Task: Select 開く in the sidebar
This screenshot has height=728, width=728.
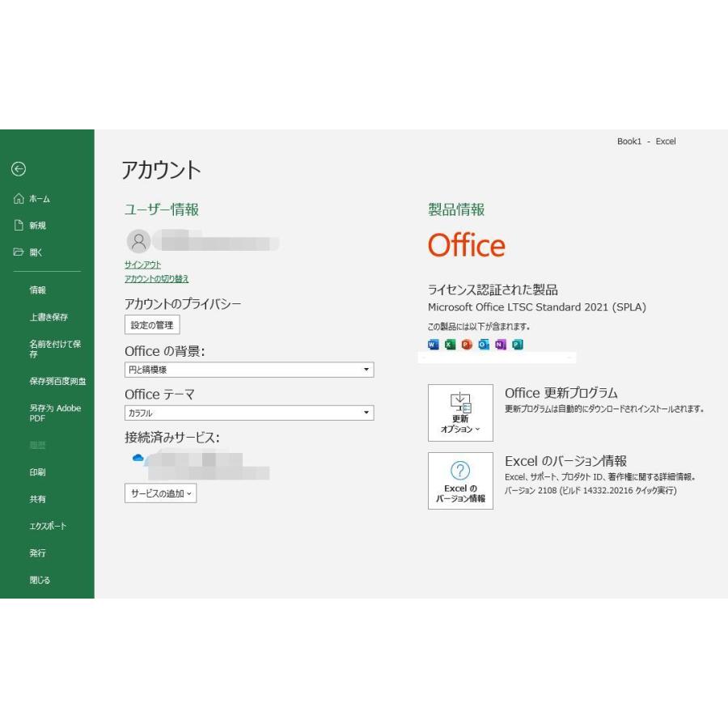Action: tap(36, 252)
